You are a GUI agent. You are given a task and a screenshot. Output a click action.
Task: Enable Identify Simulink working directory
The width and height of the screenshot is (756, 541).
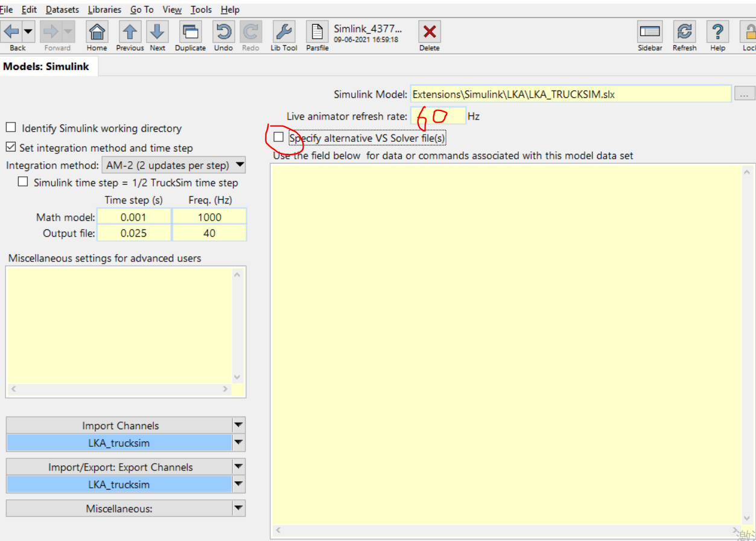11,127
